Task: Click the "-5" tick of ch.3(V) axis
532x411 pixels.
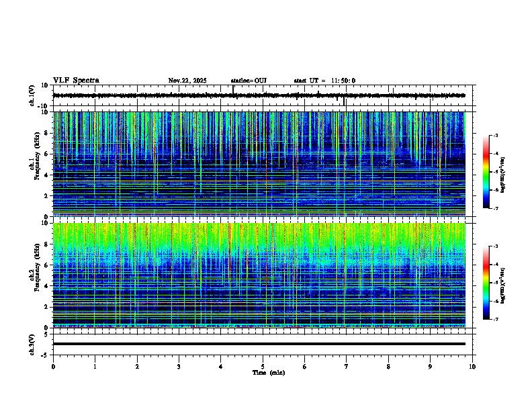Action: coord(45,355)
